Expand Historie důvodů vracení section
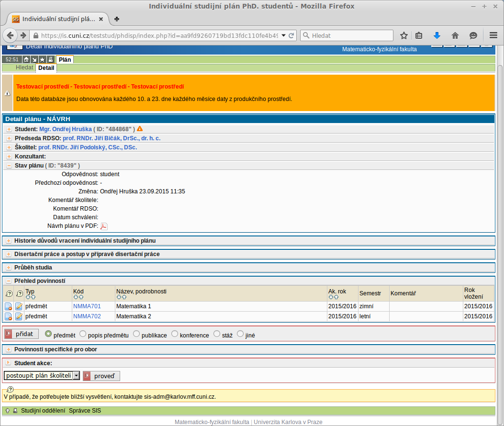Image resolution: width=504 pixels, height=426 pixels. tap(9, 241)
